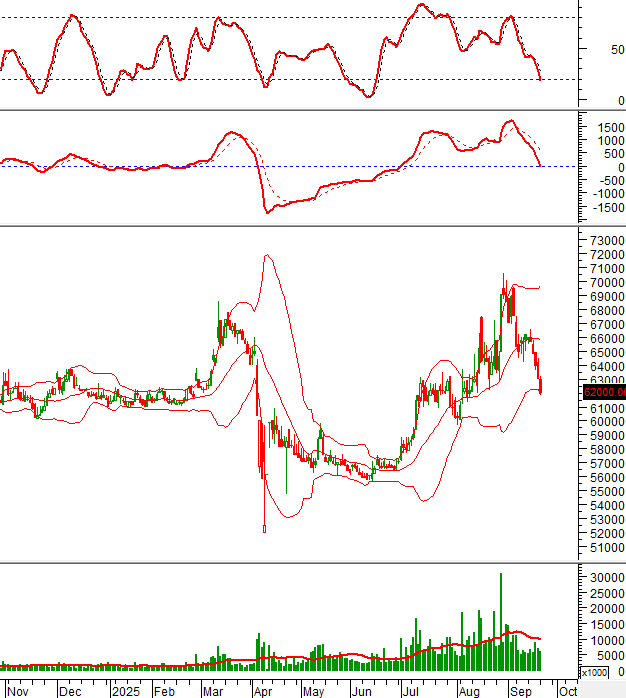Click the -1500 label on MACD axis

pos(609,207)
